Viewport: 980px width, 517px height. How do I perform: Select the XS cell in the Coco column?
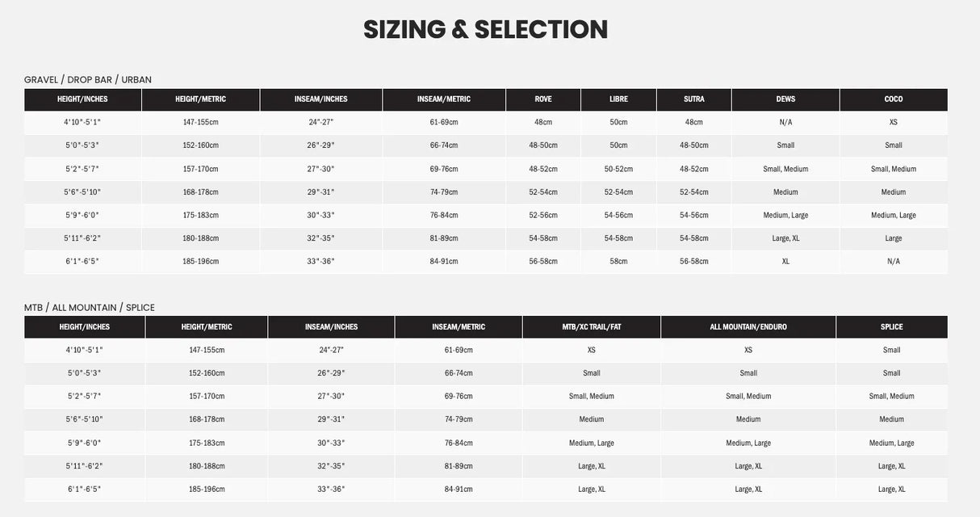point(894,122)
